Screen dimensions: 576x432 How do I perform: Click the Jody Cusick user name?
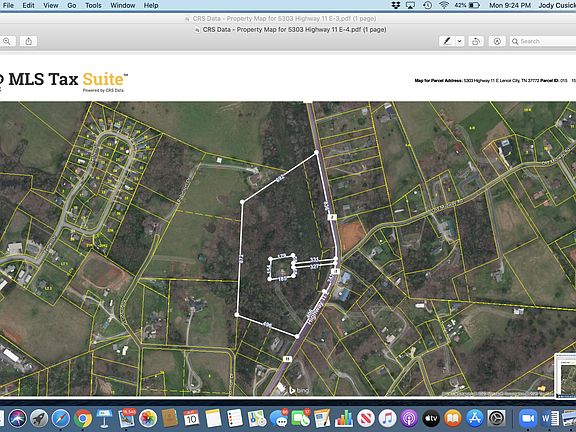coord(557,5)
